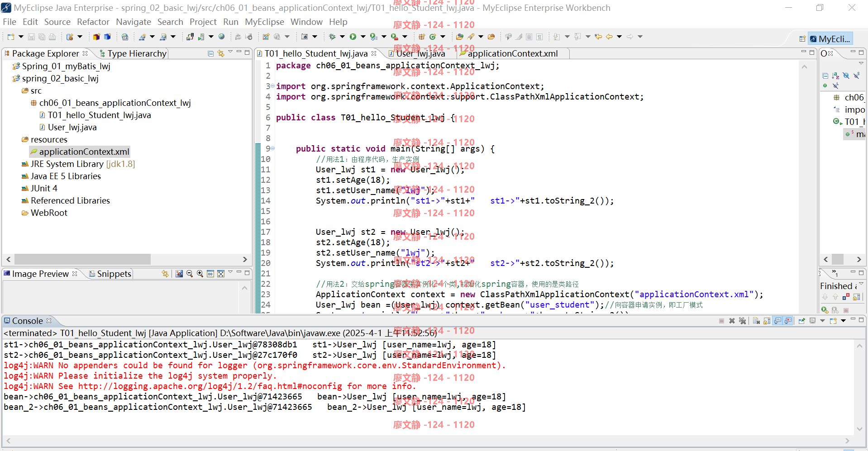Zoom in on Image Preview
Viewport: 868px width, 451px height.
pos(200,274)
